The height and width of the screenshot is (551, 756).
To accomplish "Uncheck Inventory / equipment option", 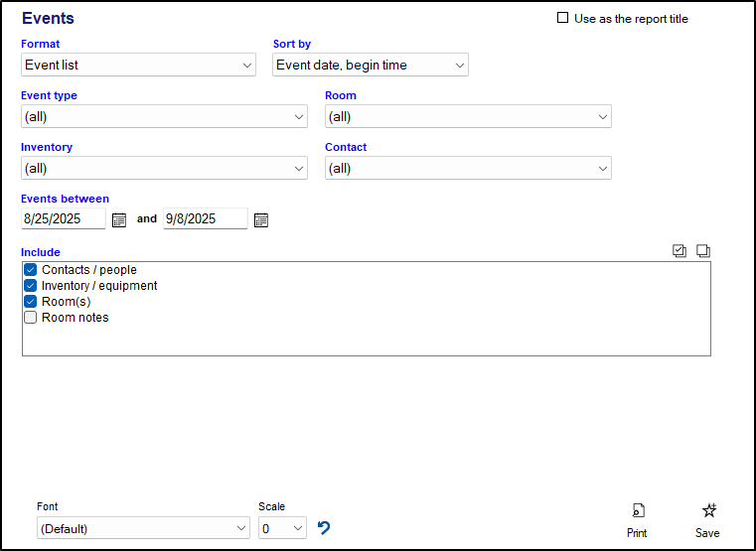I will click(x=31, y=286).
